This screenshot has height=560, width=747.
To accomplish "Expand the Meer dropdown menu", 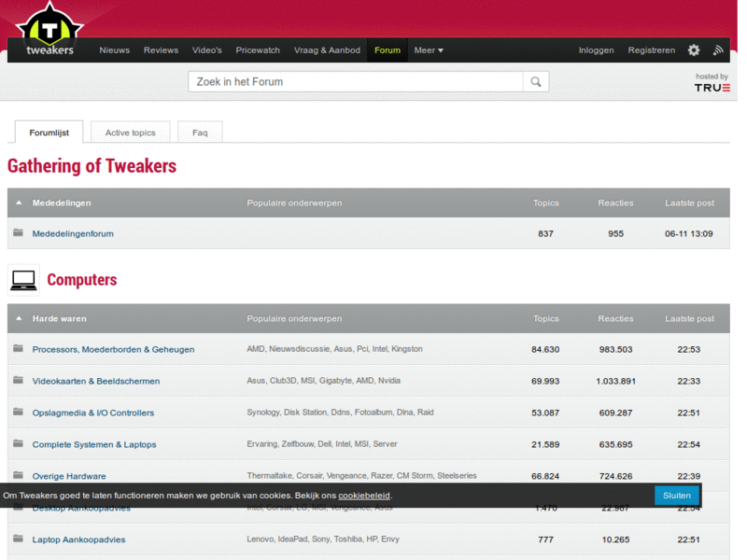I will pyautogui.click(x=429, y=50).
